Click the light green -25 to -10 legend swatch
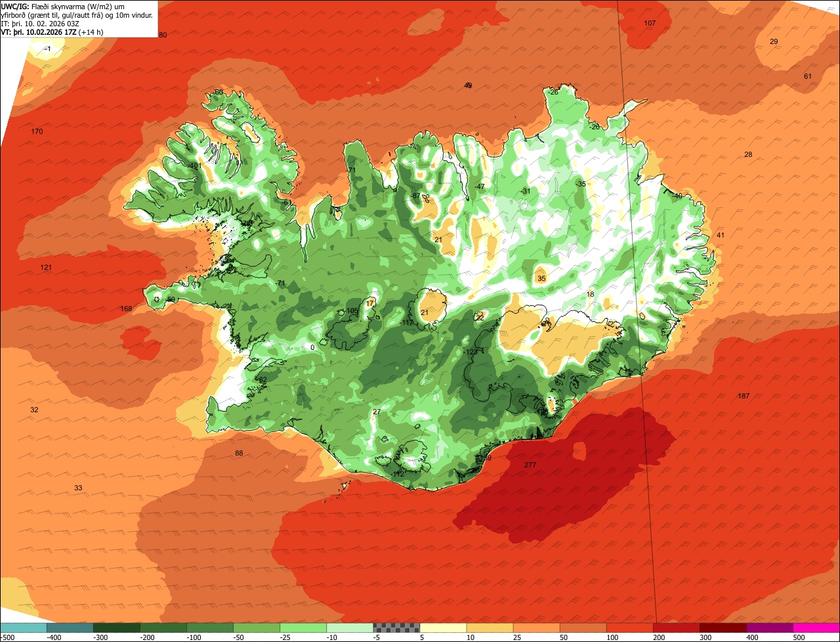 click(x=303, y=628)
